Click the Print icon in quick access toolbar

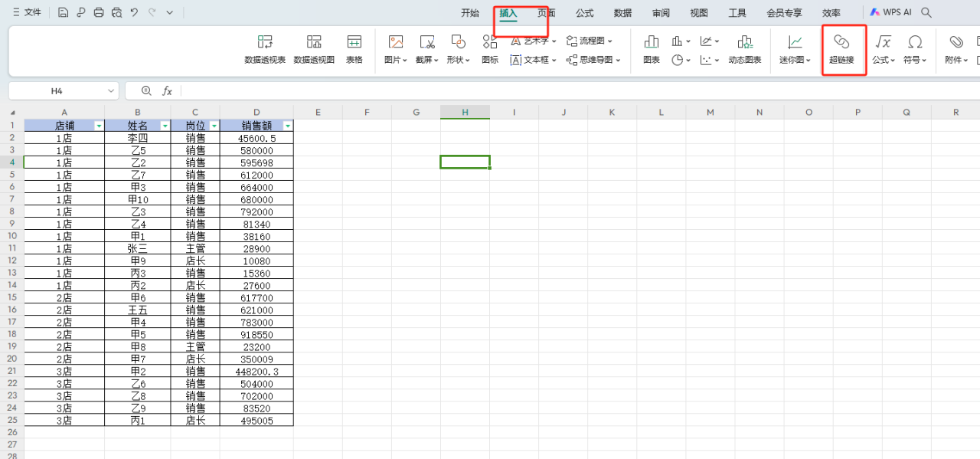coord(99,12)
